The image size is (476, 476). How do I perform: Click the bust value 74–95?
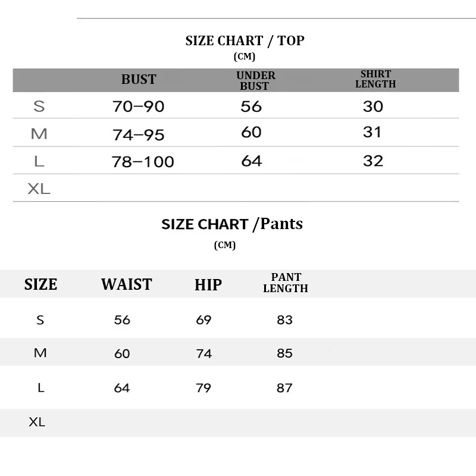coord(138,135)
